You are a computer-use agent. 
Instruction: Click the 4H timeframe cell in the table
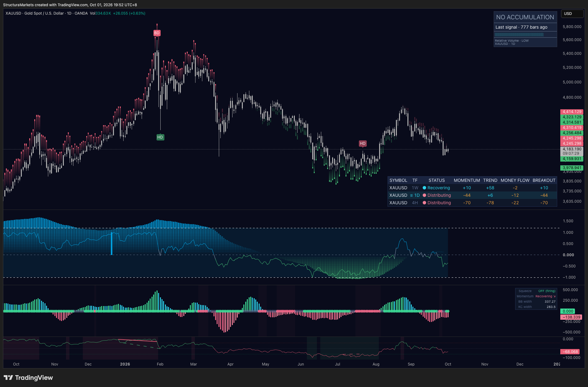tap(415, 203)
